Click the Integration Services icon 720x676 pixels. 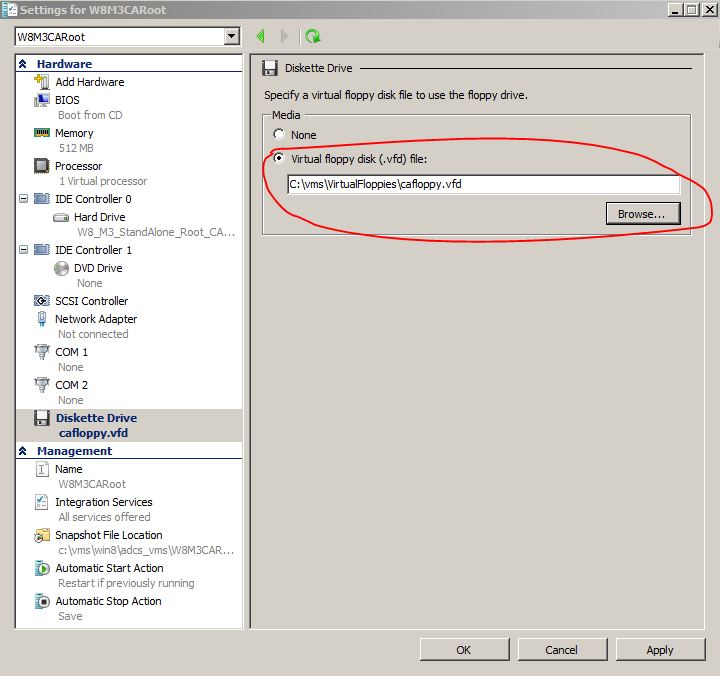[41, 502]
